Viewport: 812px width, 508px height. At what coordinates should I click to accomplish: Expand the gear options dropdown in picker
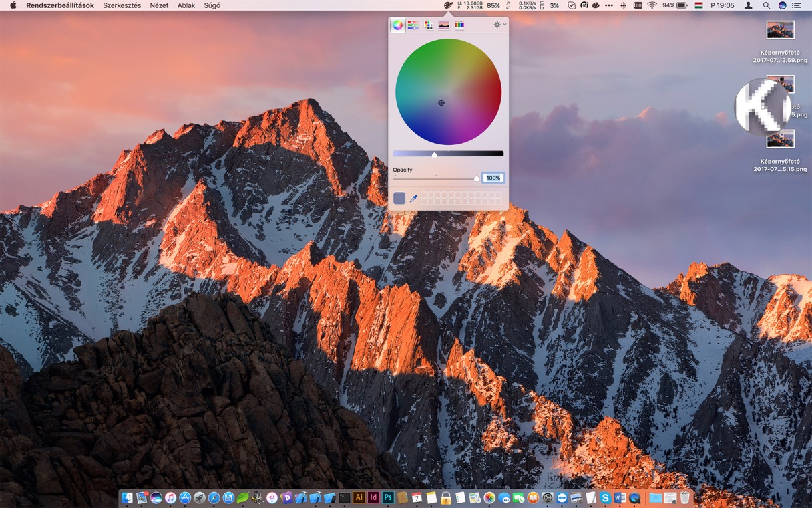(499, 25)
